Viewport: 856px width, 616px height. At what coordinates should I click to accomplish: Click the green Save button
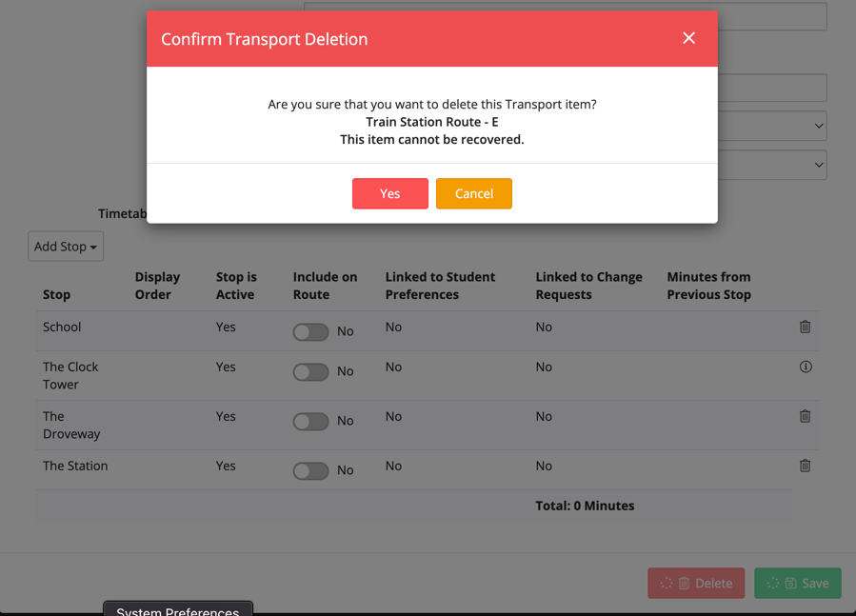tap(797, 583)
